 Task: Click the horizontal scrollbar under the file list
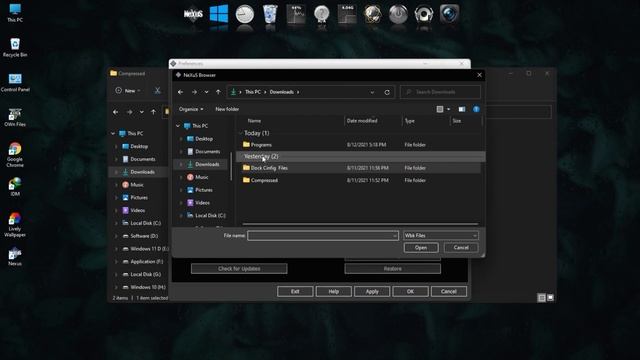coord(360,224)
